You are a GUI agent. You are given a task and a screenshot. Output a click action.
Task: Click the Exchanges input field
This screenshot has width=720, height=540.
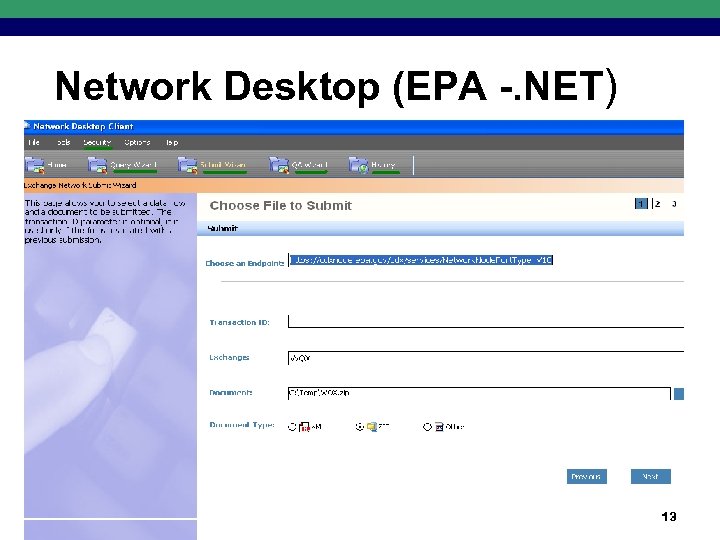click(486, 358)
